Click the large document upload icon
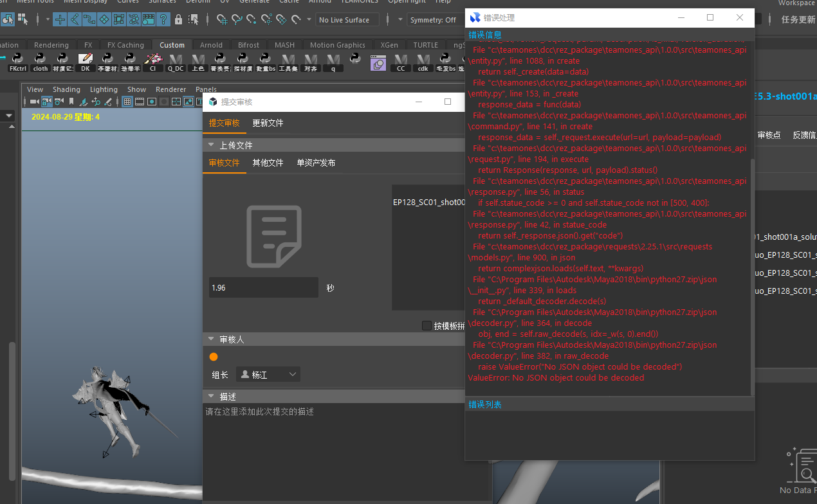This screenshot has width=817, height=504. pyautogui.click(x=274, y=236)
